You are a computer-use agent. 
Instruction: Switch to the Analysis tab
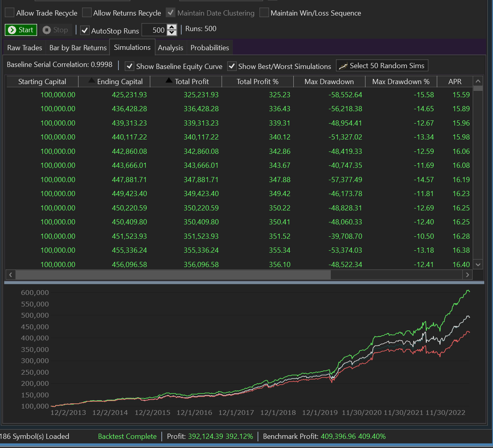click(x=170, y=48)
